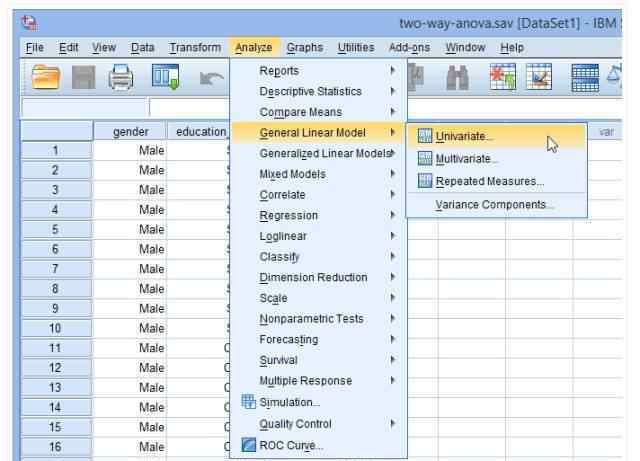Expand the Mixed Models submenu
The width and height of the screenshot is (640, 461).
(x=318, y=174)
